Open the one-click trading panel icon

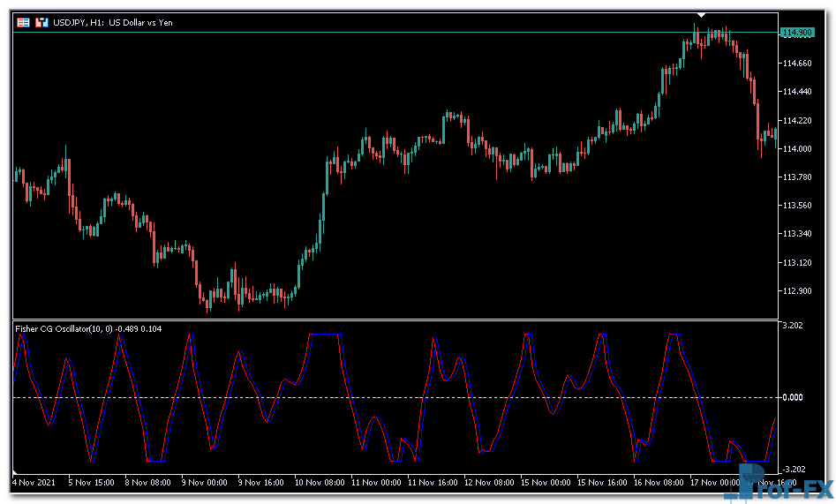click(41, 22)
